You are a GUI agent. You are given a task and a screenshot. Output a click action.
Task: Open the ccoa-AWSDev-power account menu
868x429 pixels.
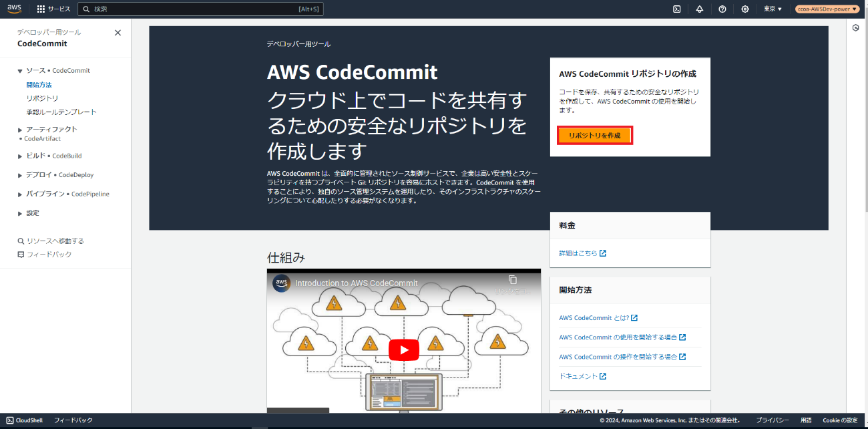(x=827, y=9)
